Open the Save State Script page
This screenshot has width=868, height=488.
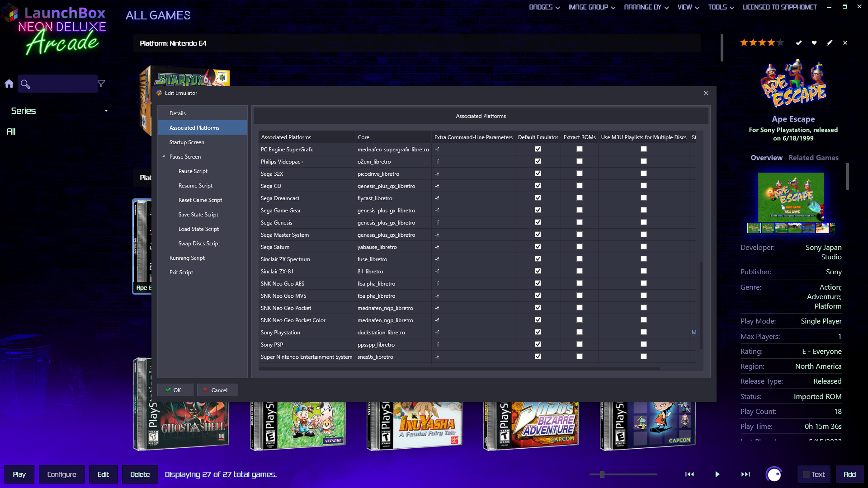pyautogui.click(x=198, y=215)
